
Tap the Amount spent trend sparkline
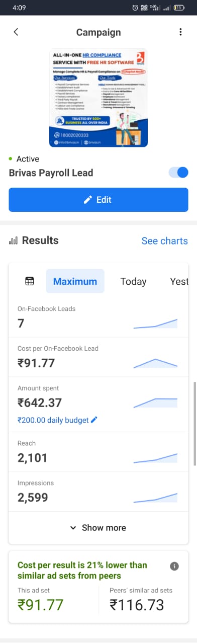coord(155,403)
